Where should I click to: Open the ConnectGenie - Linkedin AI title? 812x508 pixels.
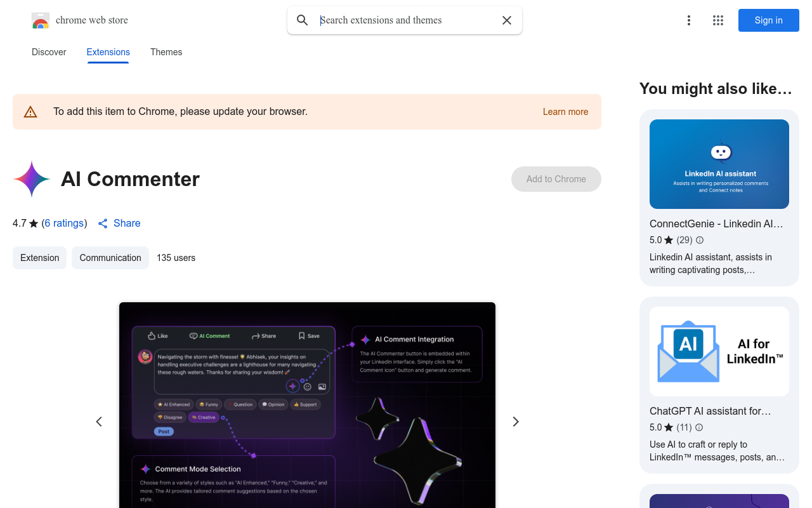716,224
